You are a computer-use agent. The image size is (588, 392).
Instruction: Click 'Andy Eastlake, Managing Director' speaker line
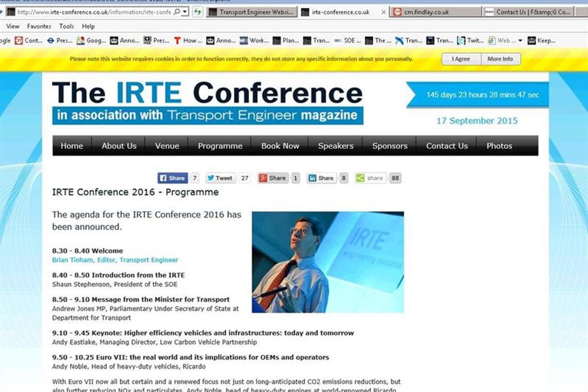coord(154,342)
